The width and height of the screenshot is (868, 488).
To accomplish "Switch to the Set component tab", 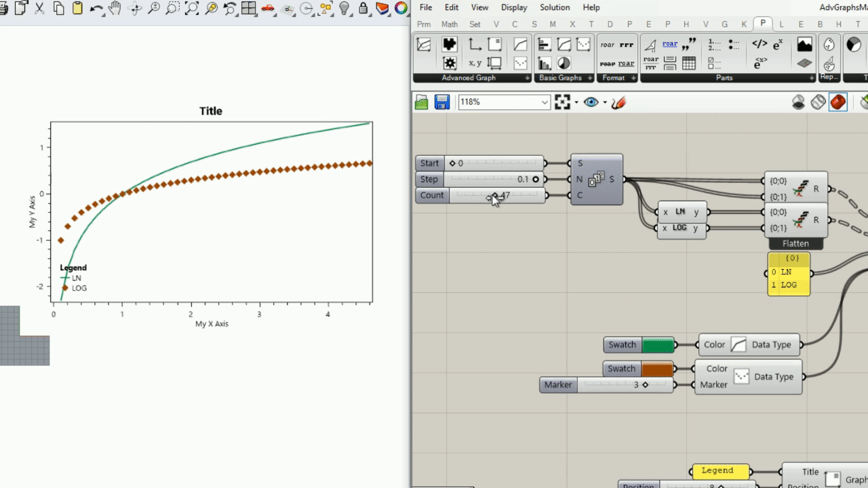I will pyautogui.click(x=475, y=24).
